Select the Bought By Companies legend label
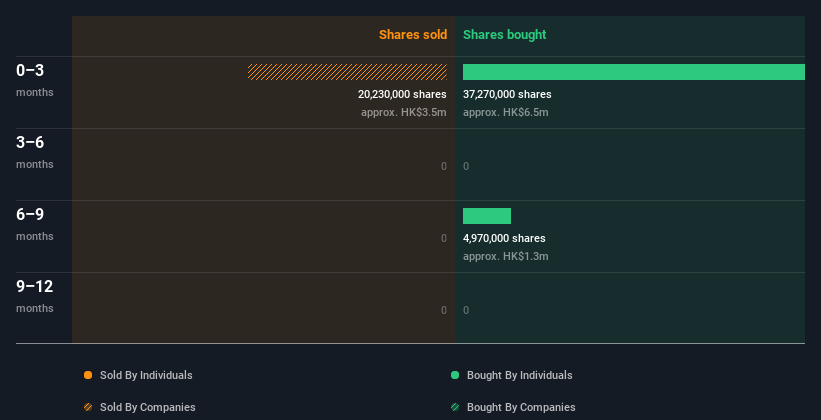Screen dimensions: 821x420 [x=521, y=407]
